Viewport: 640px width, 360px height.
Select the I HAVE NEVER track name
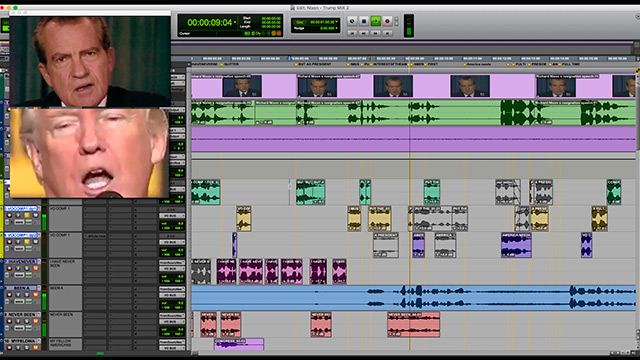coord(20,262)
